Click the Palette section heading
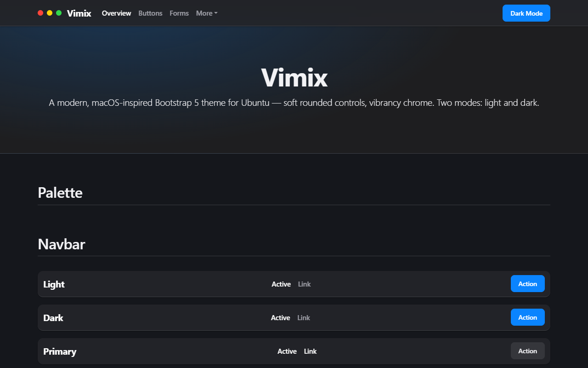 (60, 192)
